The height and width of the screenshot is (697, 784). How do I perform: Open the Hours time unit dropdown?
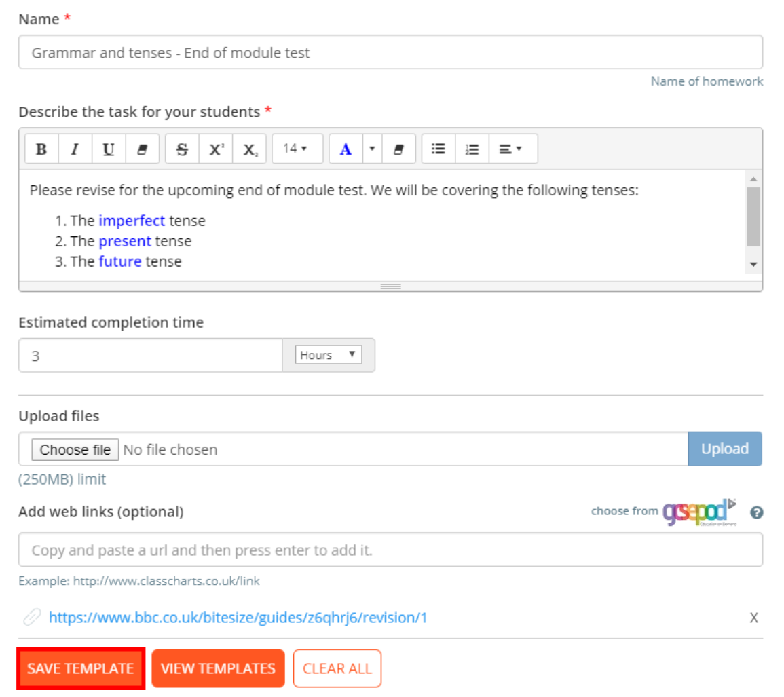[x=329, y=354]
